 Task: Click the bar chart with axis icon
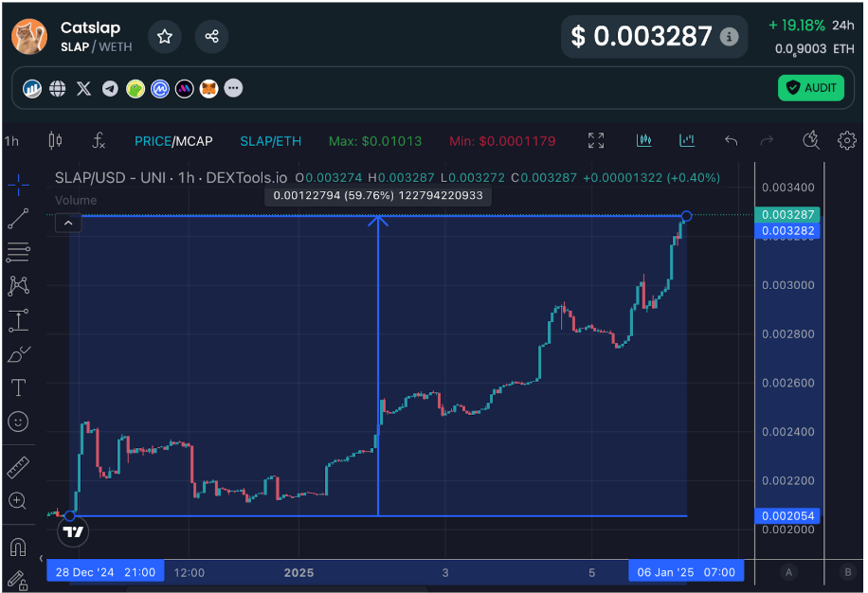coord(687,140)
